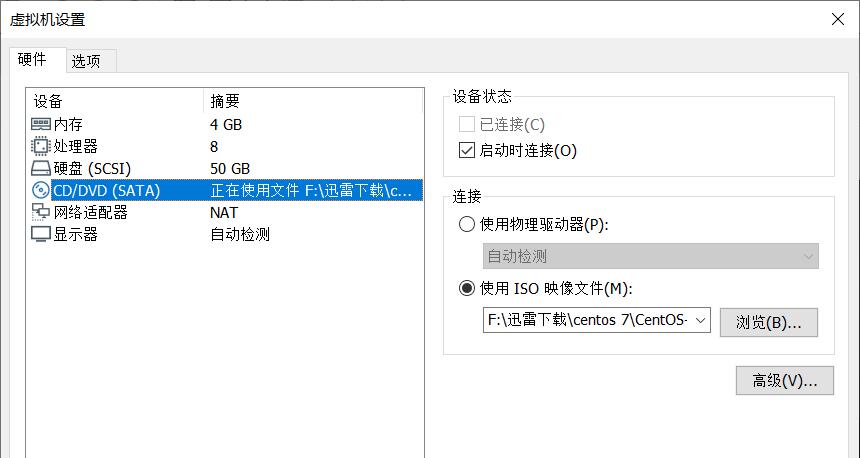Select the 处理器 row label
This screenshot has width=860, height=458.
76,146
